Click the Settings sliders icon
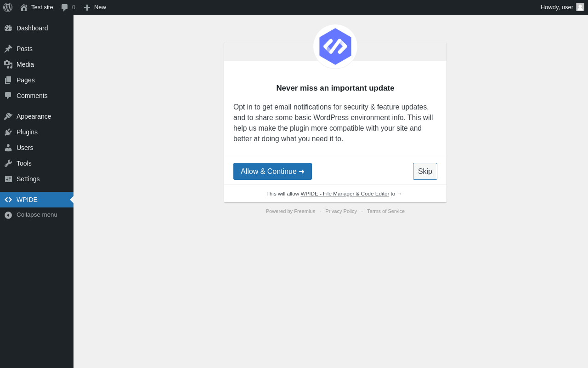The height and width of the screenshot is (368, 588). [8, 179]
